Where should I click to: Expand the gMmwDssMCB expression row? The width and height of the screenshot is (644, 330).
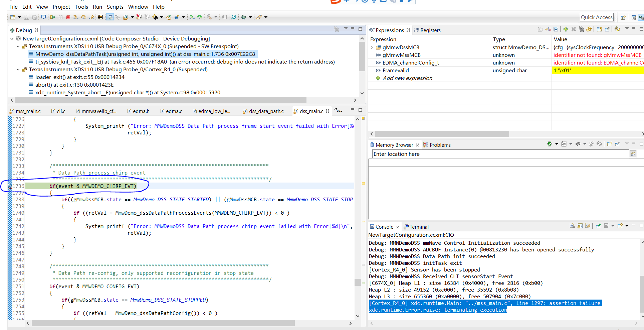(x=372, y=47)
